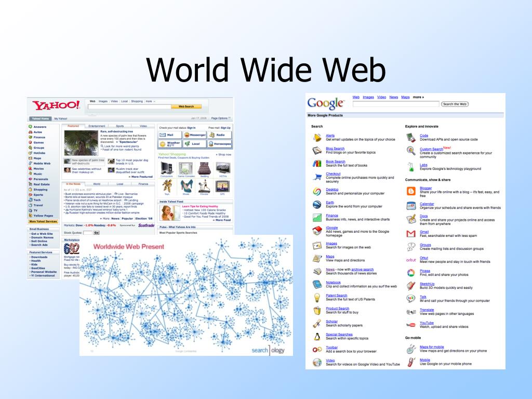Click into the Google search box
Screen dimensions: 532x399
(396, 104)
